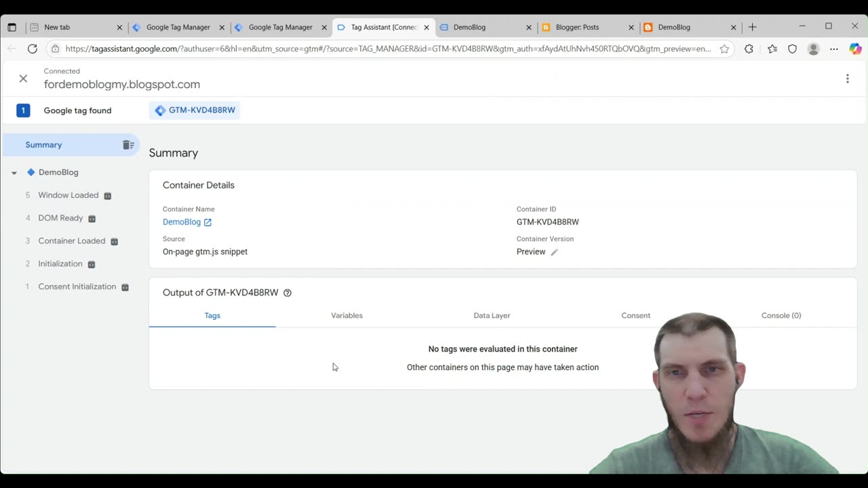Edit container version with pencil icon
868x488 pixels.
pos(554,252)
